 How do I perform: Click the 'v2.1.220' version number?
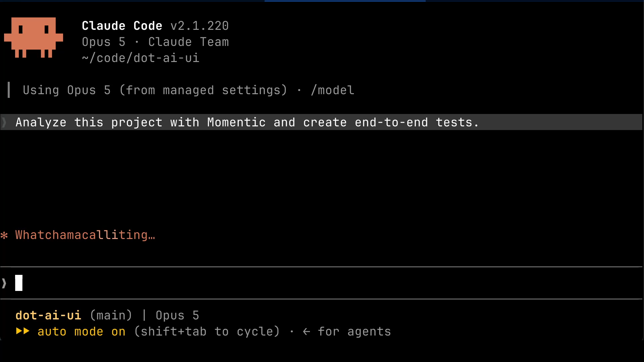200,26
